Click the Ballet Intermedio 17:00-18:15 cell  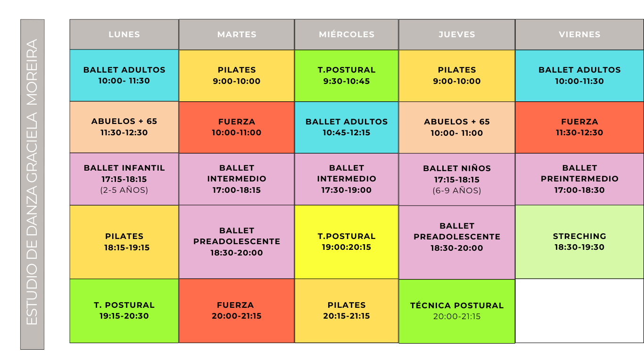[x=236, y=179]
